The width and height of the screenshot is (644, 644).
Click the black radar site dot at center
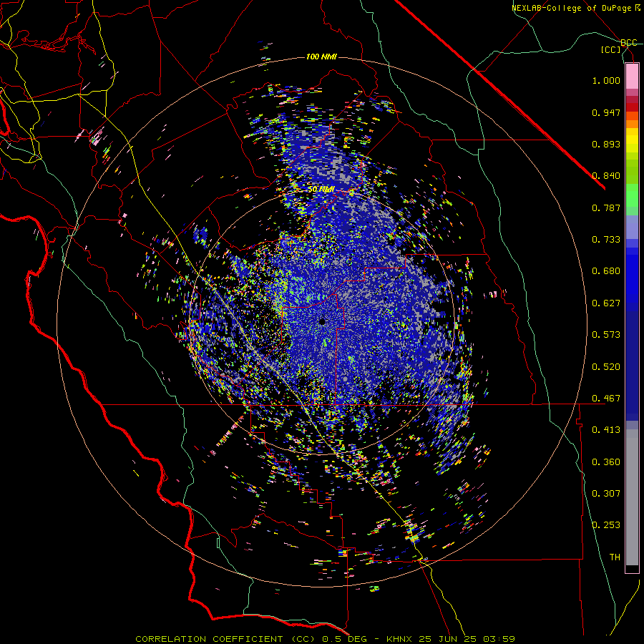[x=321, y=321]
